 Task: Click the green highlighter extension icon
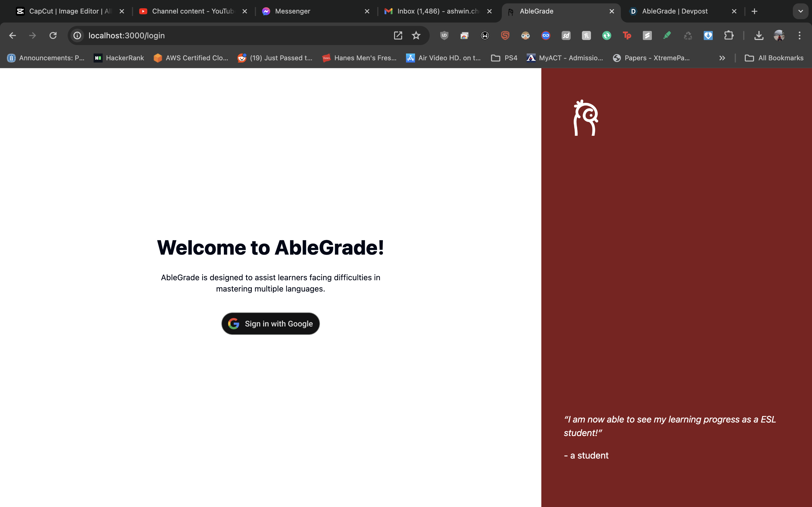coord(667,35)
